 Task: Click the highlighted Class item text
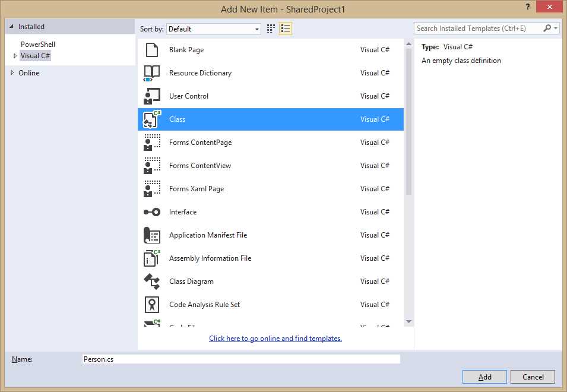tap(177, 119)
